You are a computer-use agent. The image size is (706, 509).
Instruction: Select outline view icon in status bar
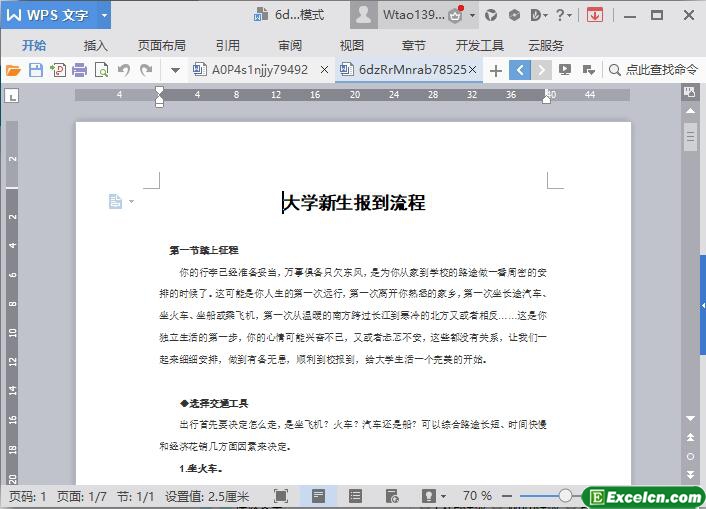[x=355, y=496]
